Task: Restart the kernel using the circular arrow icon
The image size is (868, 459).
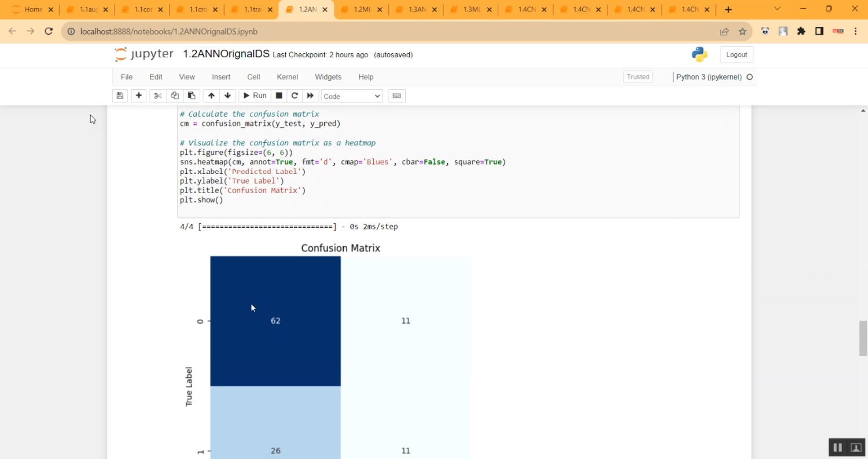Action: pos(295,95)
